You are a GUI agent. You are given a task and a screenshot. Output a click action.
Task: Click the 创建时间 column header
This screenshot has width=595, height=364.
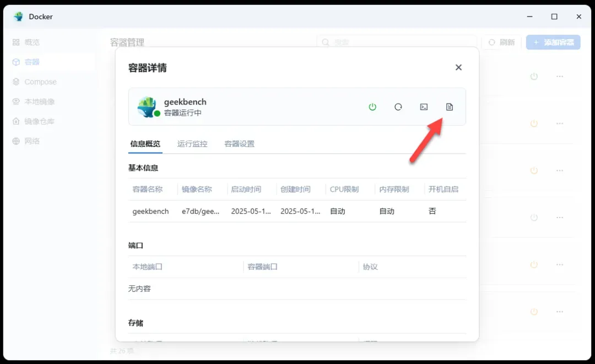tap(296, 189)
